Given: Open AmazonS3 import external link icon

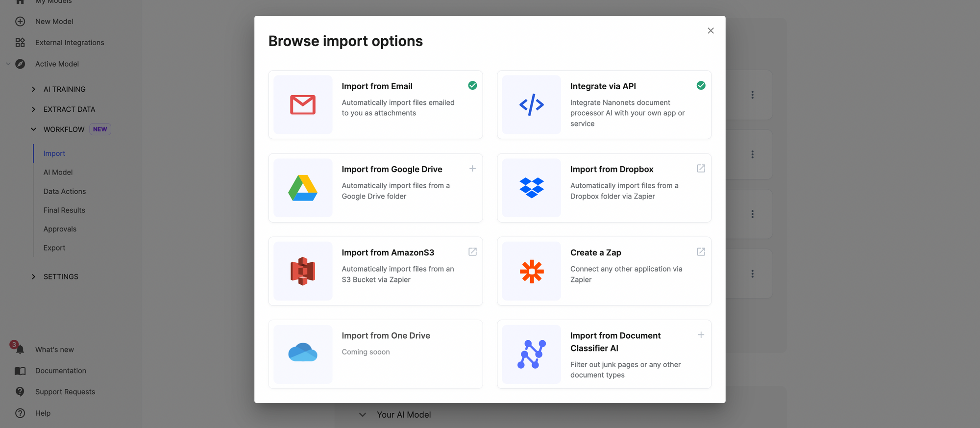Looking at the screenshot, I should tap(472, 252).
